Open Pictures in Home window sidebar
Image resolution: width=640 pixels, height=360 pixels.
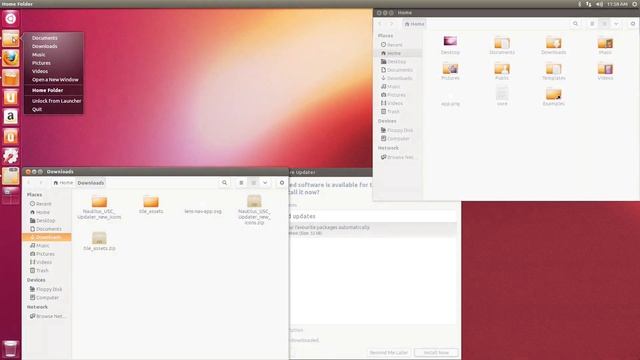click(393, 95)
